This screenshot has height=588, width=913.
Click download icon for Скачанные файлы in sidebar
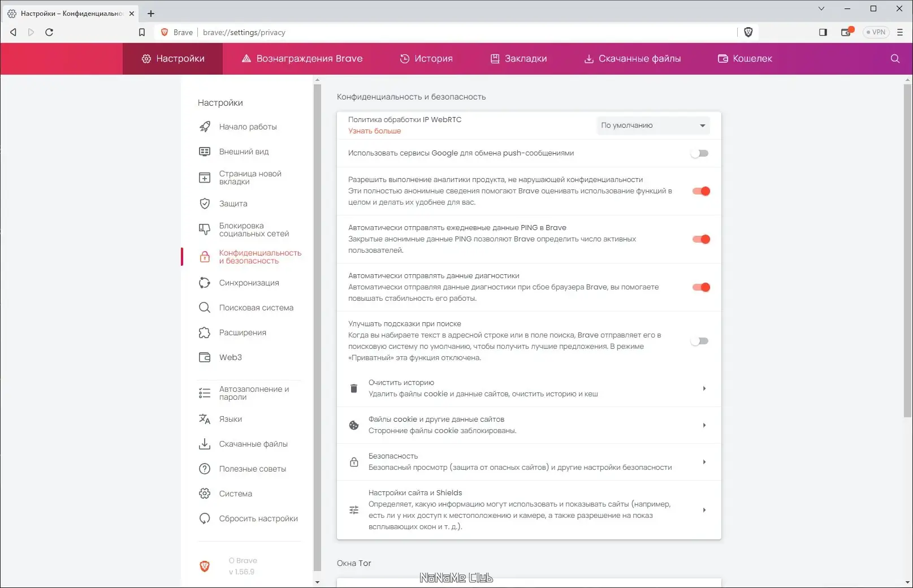coord(205,444)
